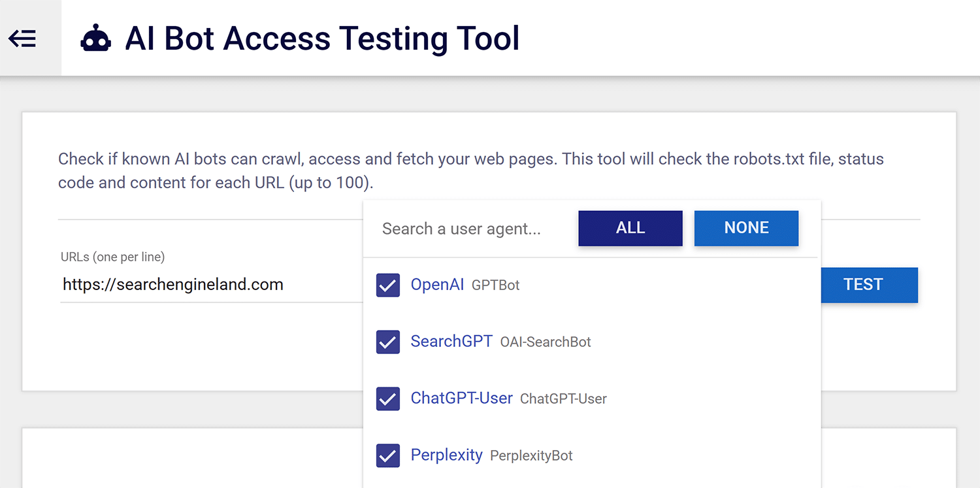The width and height of the screenshot is (980, 488).
Task: Click the GPTBot user agent name
Action: (496, 285)
